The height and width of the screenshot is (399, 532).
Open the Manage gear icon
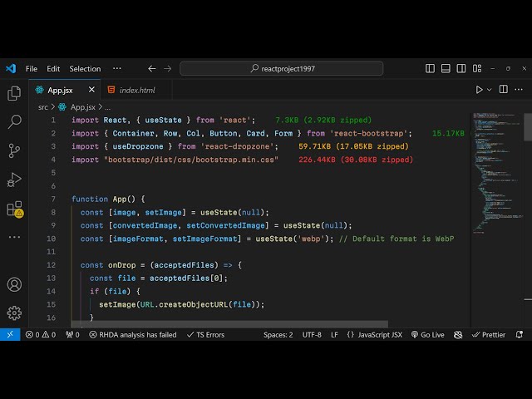coord(14,313)
